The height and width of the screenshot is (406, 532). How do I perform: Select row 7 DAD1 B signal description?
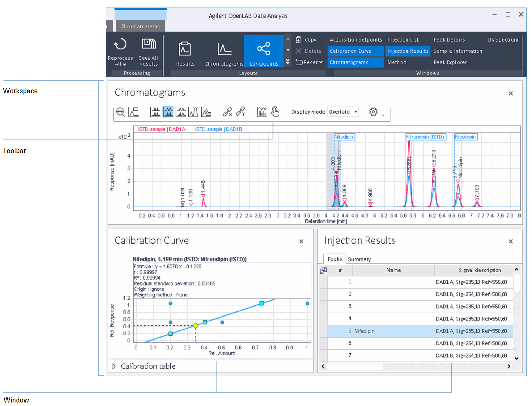coord(471,355)
